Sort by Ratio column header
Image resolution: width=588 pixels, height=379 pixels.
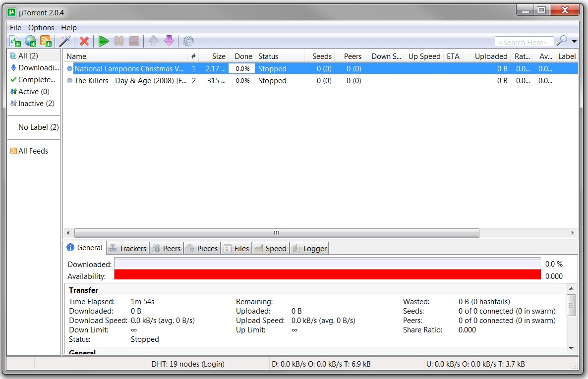(x=522, y=56)
